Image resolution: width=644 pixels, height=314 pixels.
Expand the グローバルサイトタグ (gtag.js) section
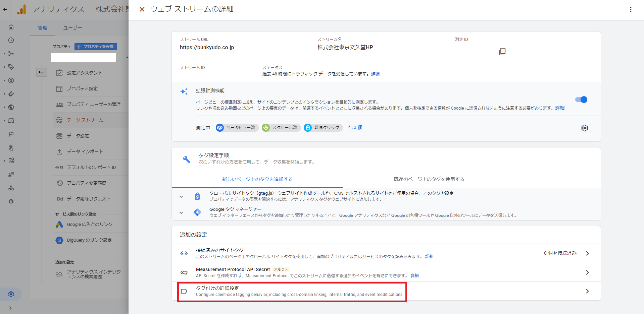(x=181, y=197)
